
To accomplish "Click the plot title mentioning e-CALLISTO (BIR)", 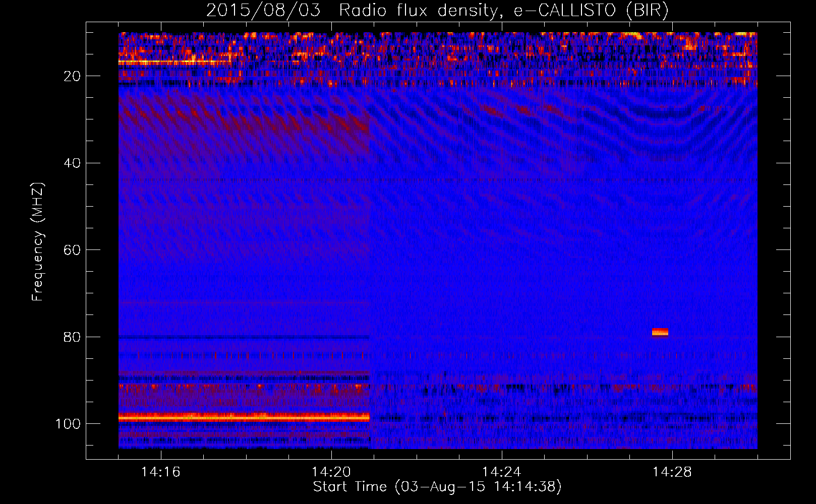I will [x=437, y=10].
